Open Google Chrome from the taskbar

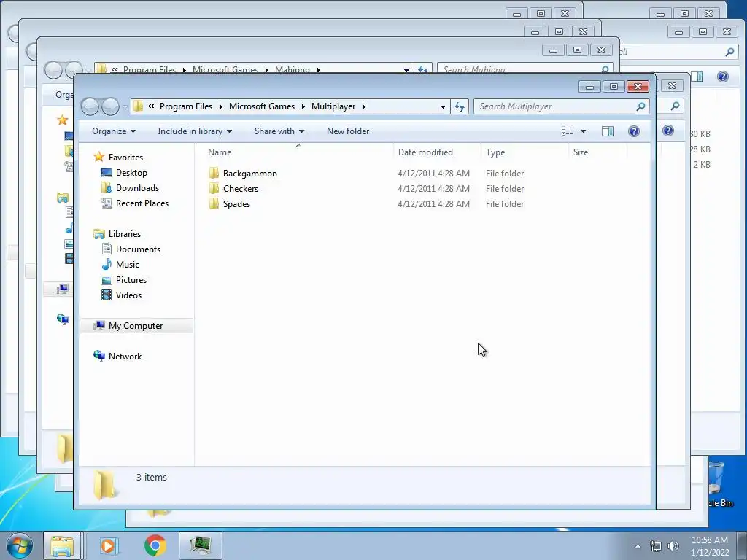155,545
